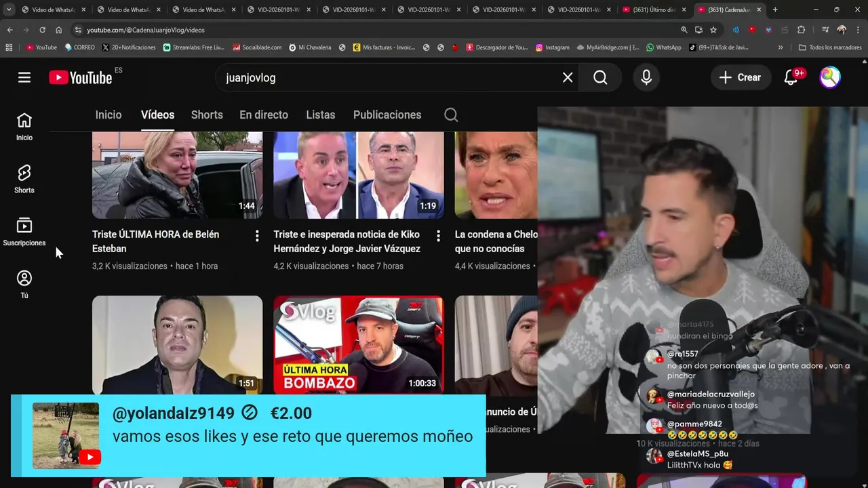The image size is (868, 488).
Task: Play the Kiko Hernández and Jorge Javier thumbnail
Action: click(359, 175)
